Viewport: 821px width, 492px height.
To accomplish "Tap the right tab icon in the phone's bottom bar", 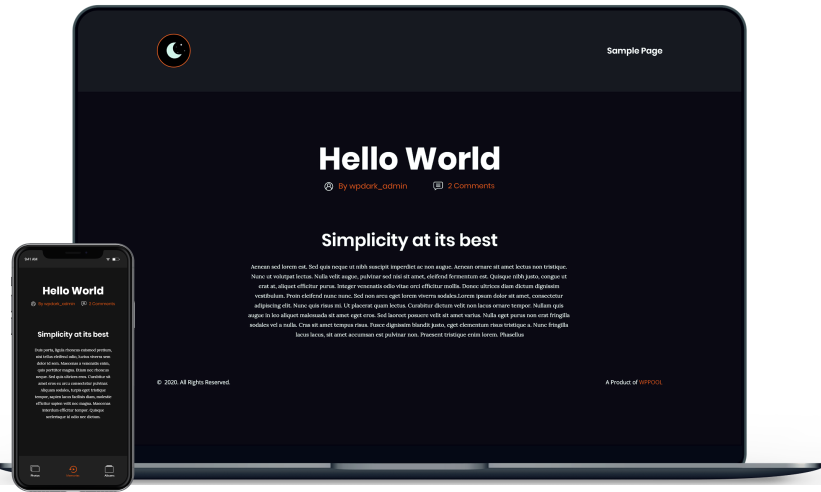I will pos(110,469).
